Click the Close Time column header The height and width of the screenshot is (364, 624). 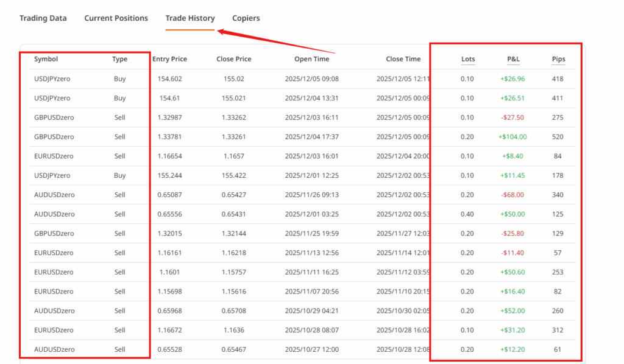(403, 59)
